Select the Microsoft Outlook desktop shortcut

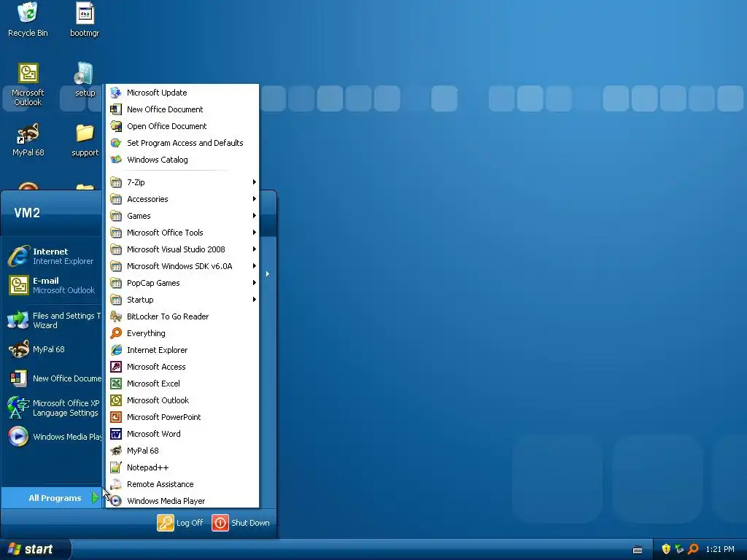point(28,85)
